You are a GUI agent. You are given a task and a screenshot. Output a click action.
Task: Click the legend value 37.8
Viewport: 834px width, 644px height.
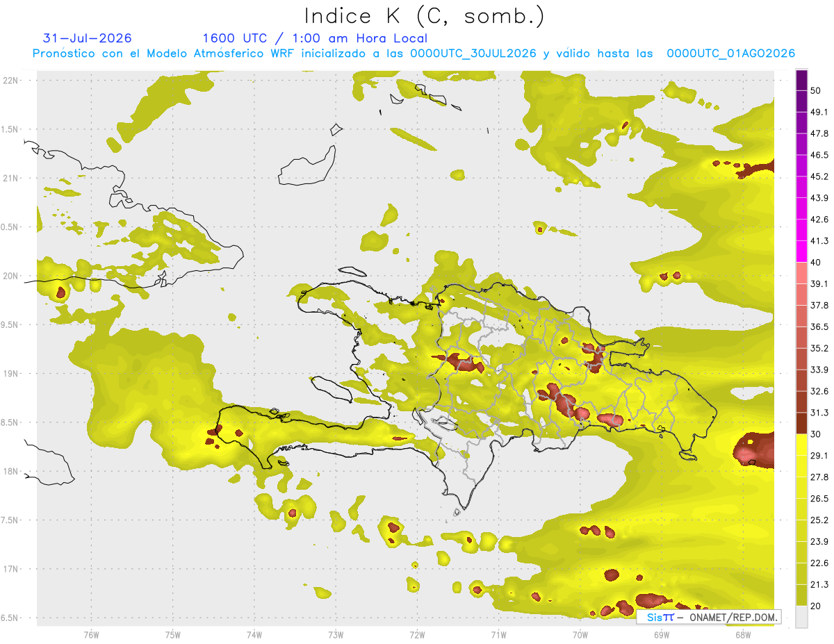[x=819, y=306]
